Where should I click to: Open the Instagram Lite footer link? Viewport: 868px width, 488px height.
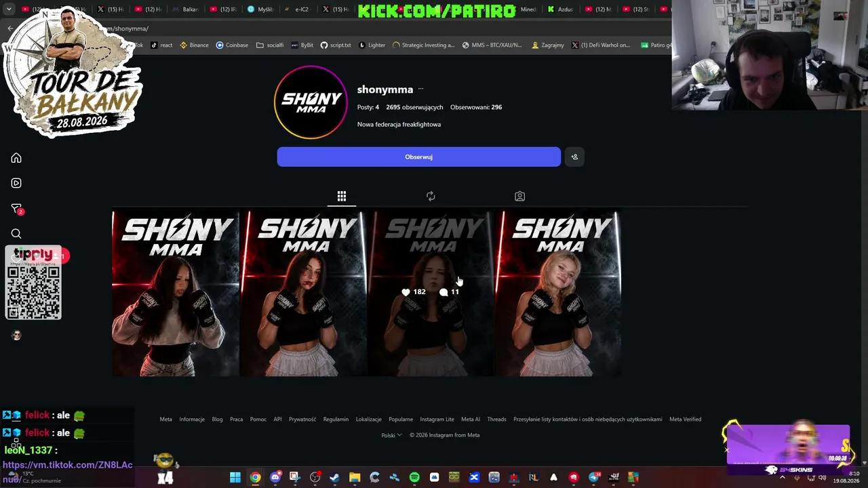point(437,420)
